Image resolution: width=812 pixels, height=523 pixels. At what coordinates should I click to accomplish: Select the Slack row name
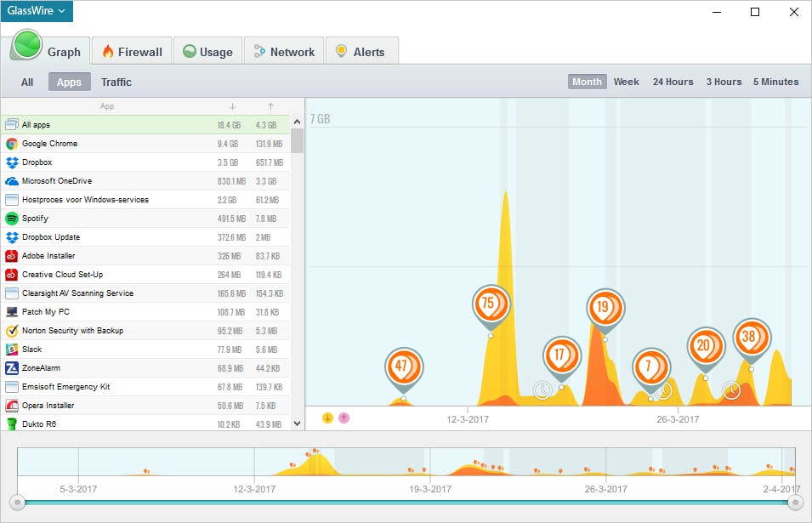(32, 350)
